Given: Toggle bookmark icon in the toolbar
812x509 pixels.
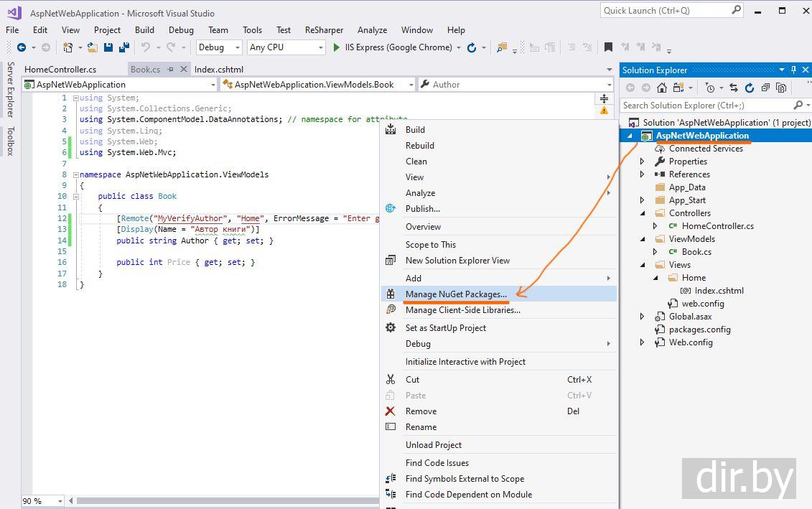Looking at the screenshot, I should (x=608, y=47).
